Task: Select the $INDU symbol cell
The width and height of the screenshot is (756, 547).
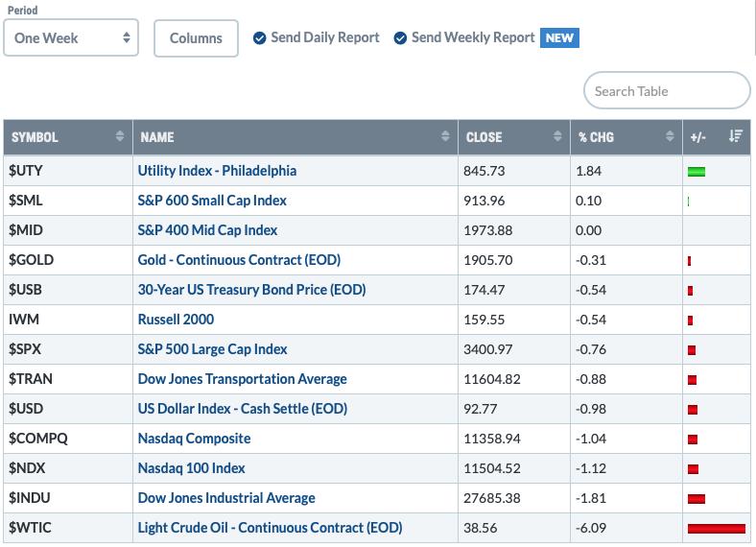Action: [x=68, y=498]
